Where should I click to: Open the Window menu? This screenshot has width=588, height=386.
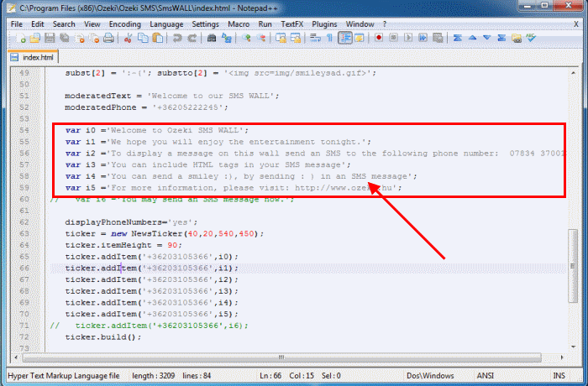[360, 24]
